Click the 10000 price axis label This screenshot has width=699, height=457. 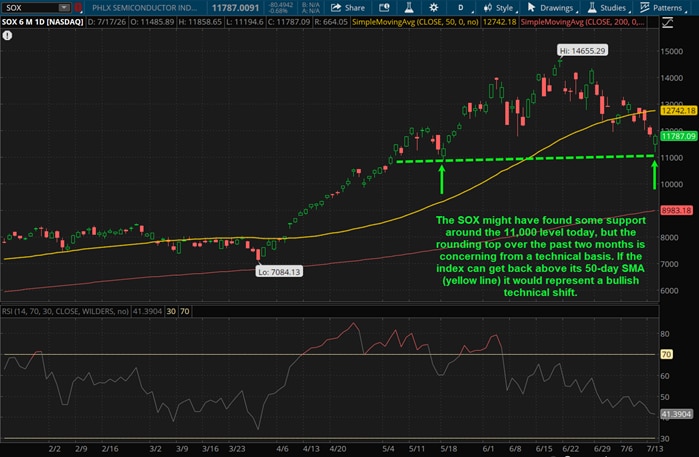tap(671, 184)
